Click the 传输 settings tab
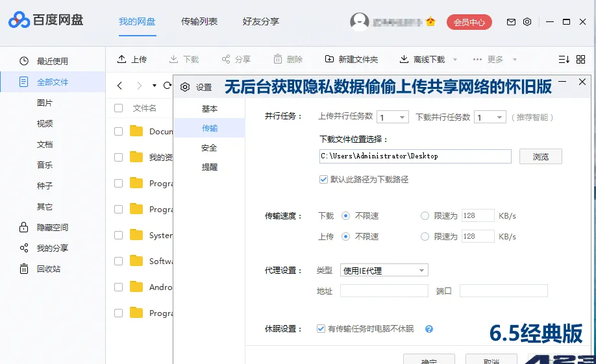 [x=210, y=128]
